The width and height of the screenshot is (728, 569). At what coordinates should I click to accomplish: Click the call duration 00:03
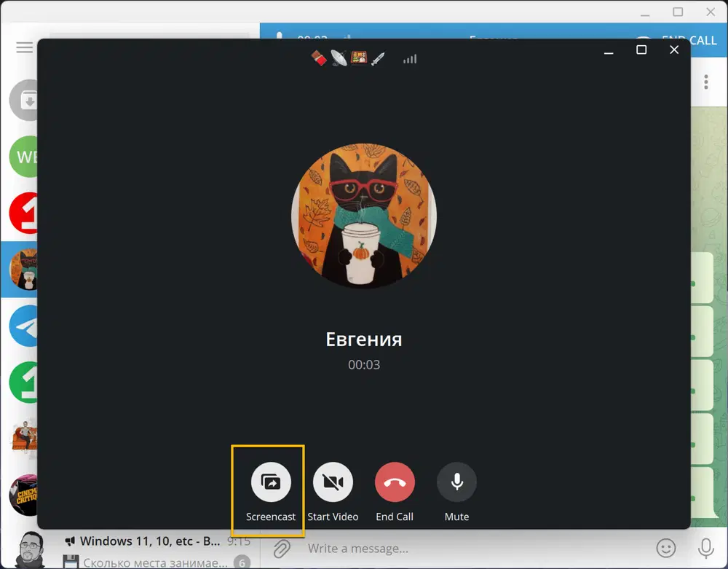coord(364,364)
